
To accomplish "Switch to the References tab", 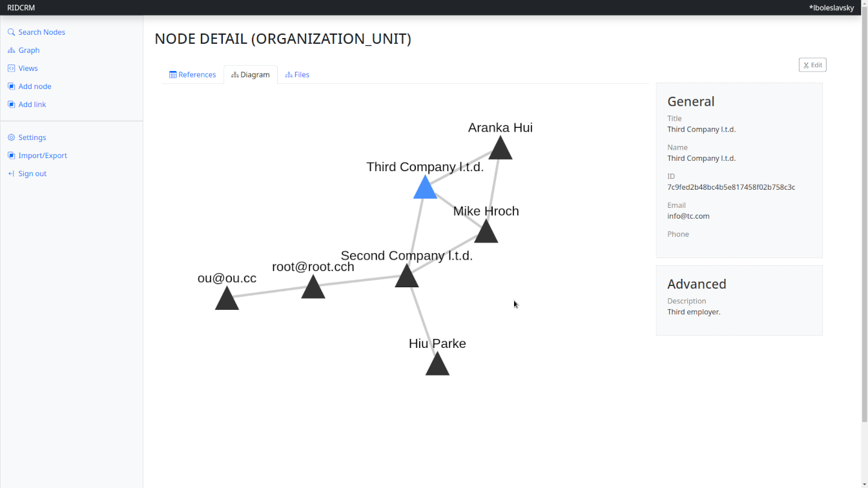I will 192,74.
